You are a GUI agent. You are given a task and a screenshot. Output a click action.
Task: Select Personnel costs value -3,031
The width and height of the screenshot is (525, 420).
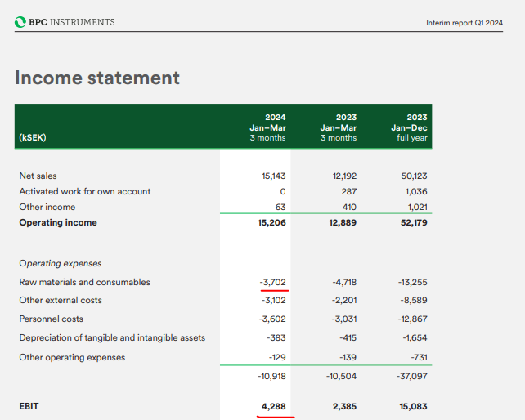(344, 319)
